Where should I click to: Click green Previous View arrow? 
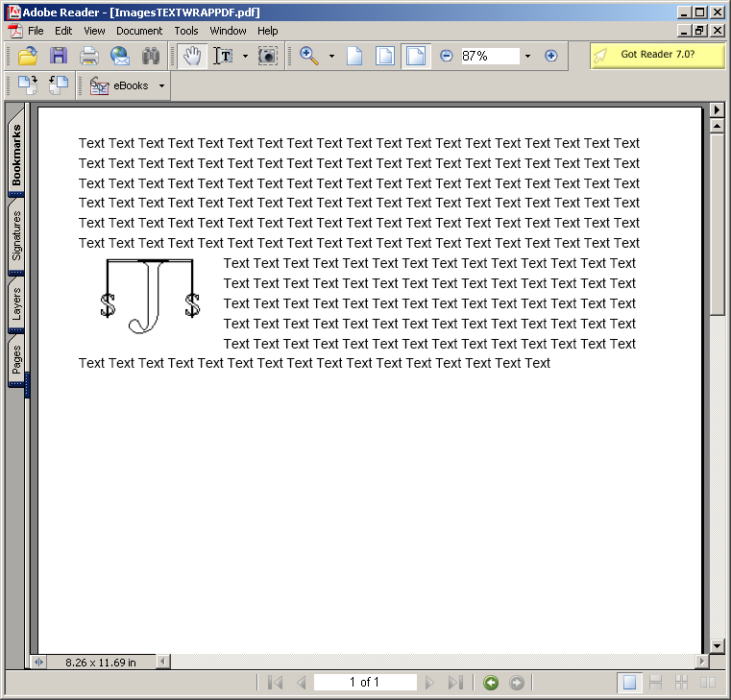click(x=491, y=683)
